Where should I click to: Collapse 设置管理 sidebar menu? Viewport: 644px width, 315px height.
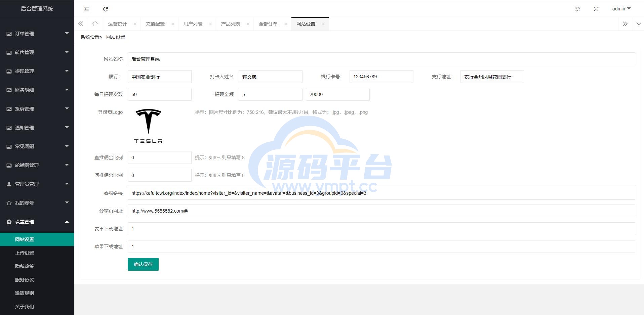37,222
